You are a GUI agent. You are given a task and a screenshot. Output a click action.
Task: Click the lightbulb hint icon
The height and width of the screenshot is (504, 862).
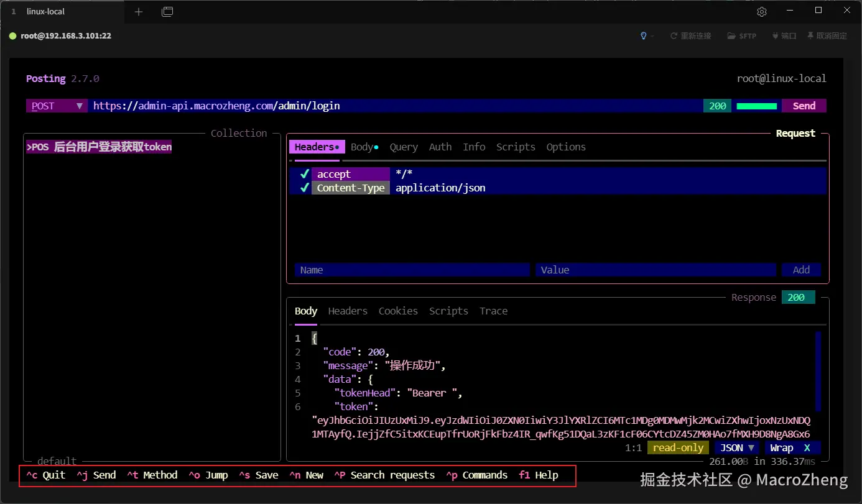click(x=644, y=36)
